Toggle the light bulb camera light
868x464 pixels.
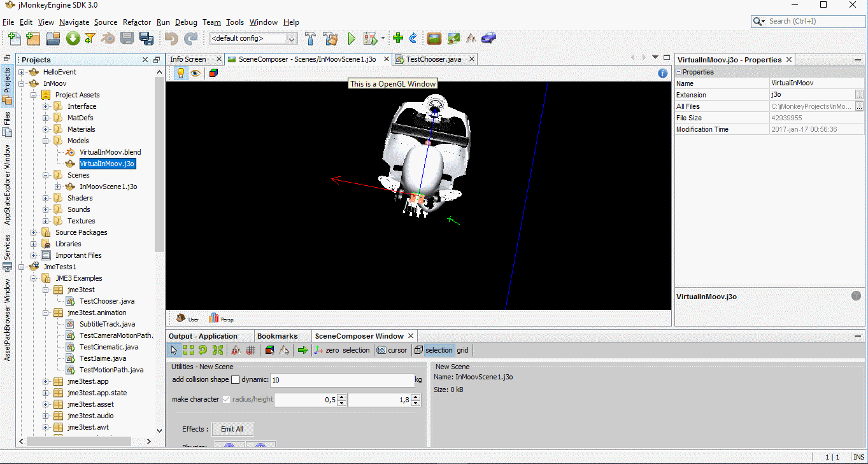click(180, 73)
